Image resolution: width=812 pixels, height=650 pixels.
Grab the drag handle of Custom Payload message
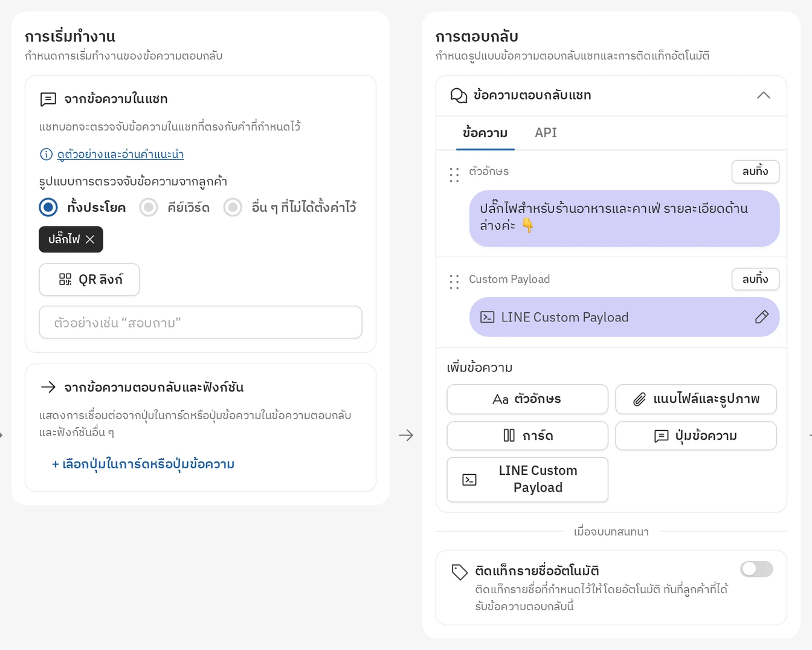454,282
